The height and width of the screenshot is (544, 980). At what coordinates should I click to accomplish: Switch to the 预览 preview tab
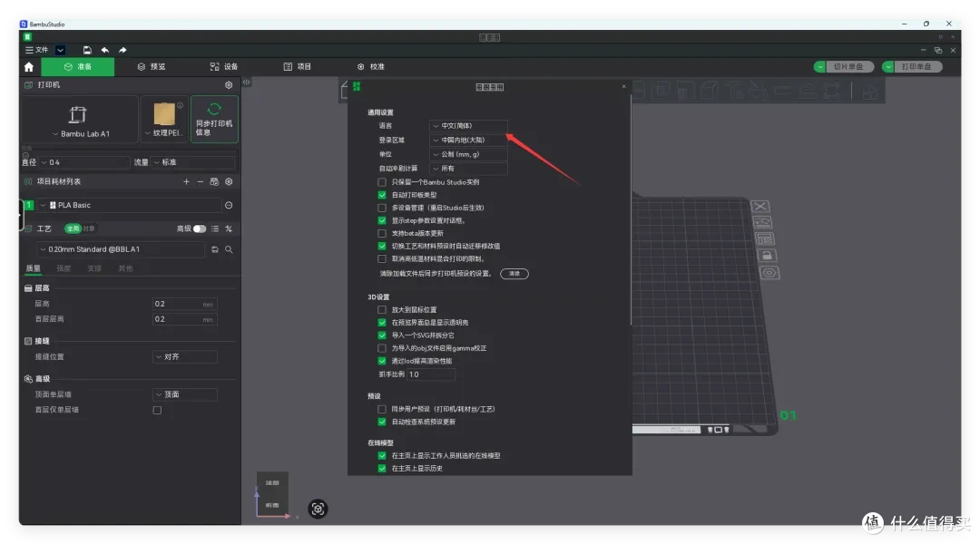[152, 67]
